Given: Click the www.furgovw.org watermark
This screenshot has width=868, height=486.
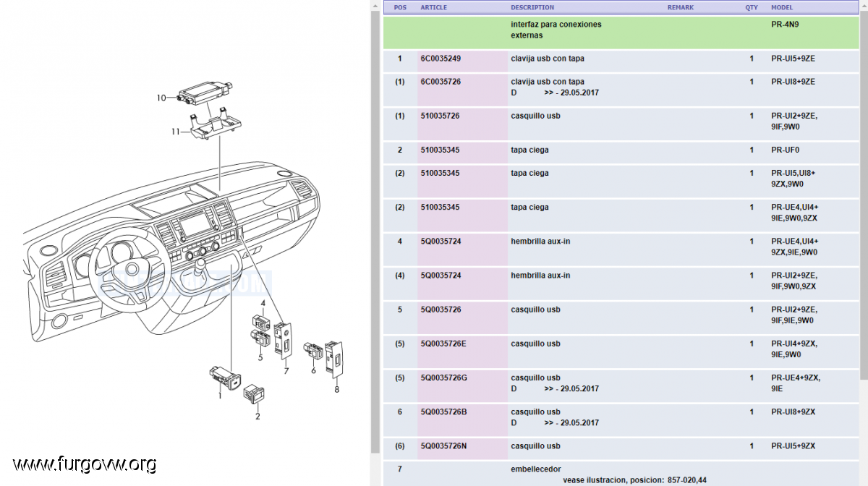Looking at the screenshot, I should (x=85, y=463).
